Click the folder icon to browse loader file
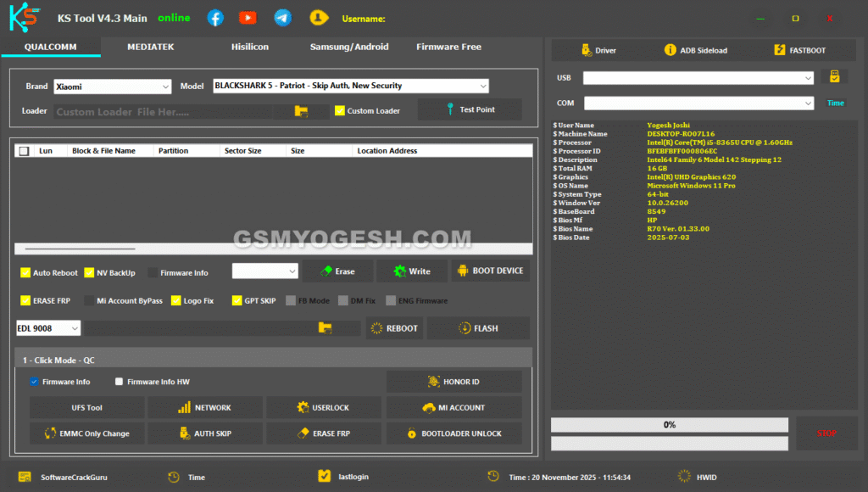 click(302, 110)
